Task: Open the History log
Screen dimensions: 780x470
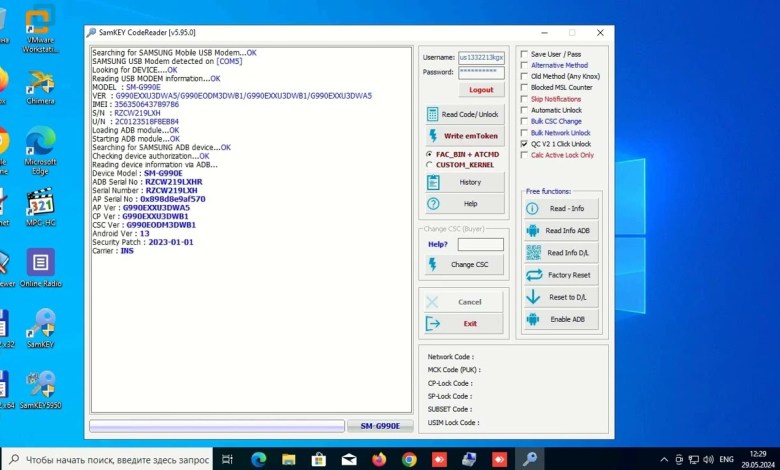Action: pyautogui.click(x=464, y=181)
